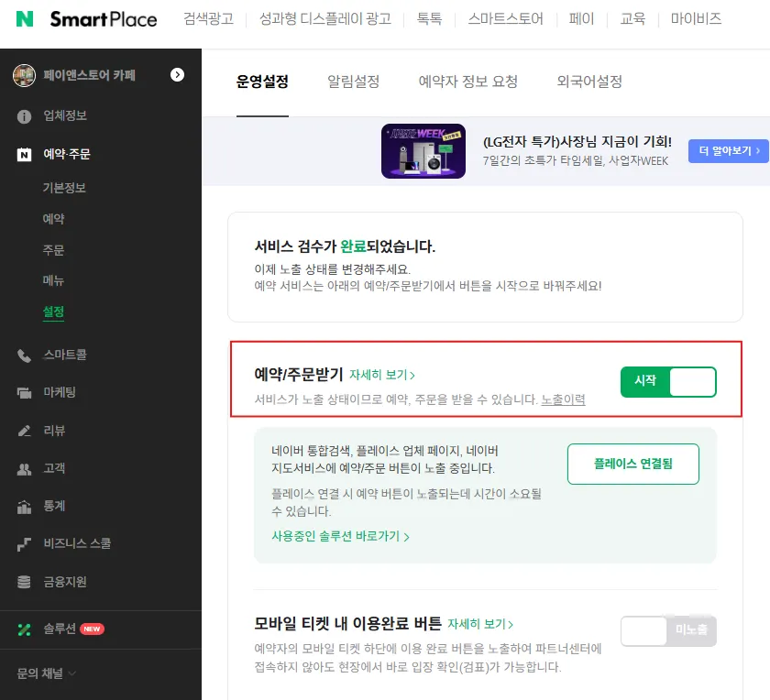This screenshot has width=770, height=700.
Task: Open 금융지원 in the sidebar
Action: point(65,582)
